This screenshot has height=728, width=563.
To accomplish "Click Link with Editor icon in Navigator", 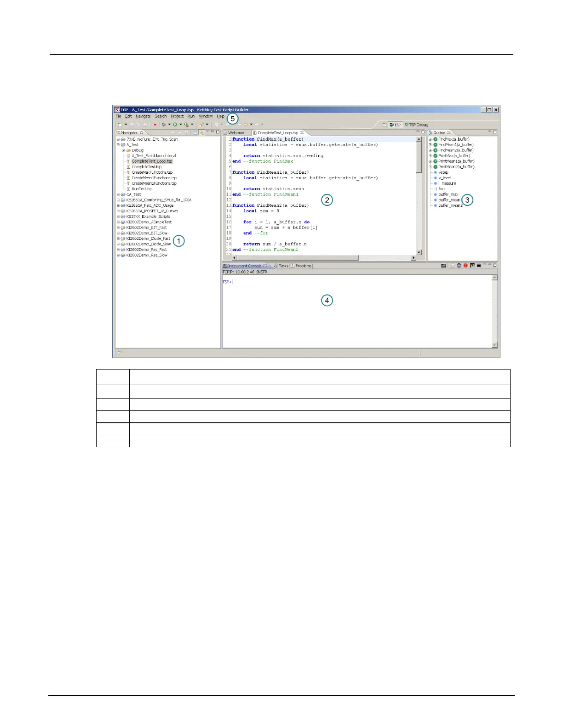I will tap(201, 132).
